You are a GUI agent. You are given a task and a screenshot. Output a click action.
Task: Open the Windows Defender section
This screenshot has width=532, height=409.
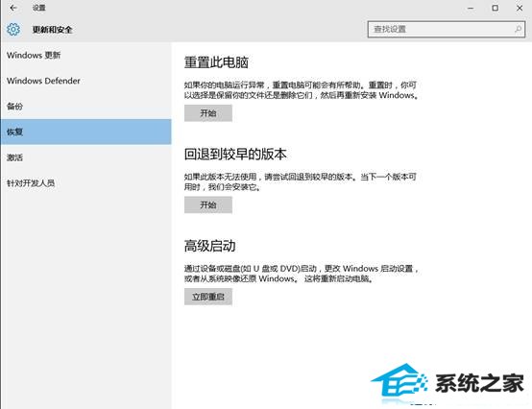(x=85, y=81)
